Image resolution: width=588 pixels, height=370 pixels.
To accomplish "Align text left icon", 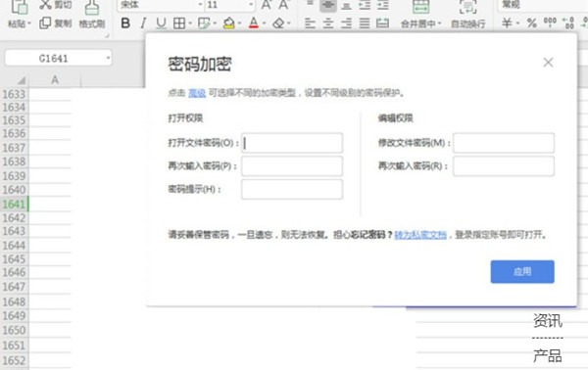I will (310, 23).
